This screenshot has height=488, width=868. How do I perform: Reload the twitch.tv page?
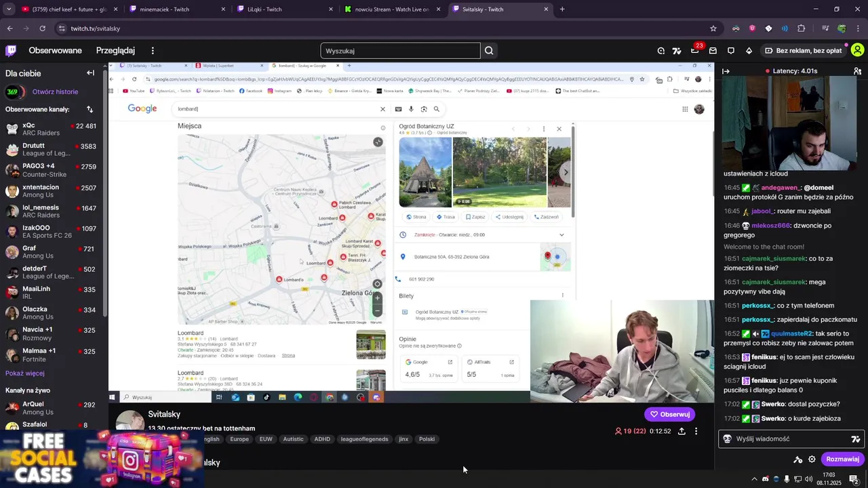[x=42, y=28]
